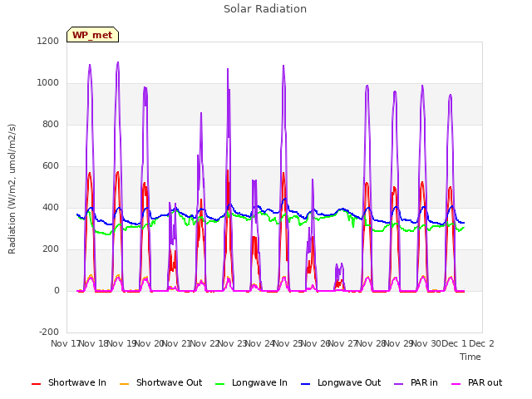Click the Nov 23 x-axis tick label
The image size is (532, 399).
pyautogui.click(x=232, y=343)
